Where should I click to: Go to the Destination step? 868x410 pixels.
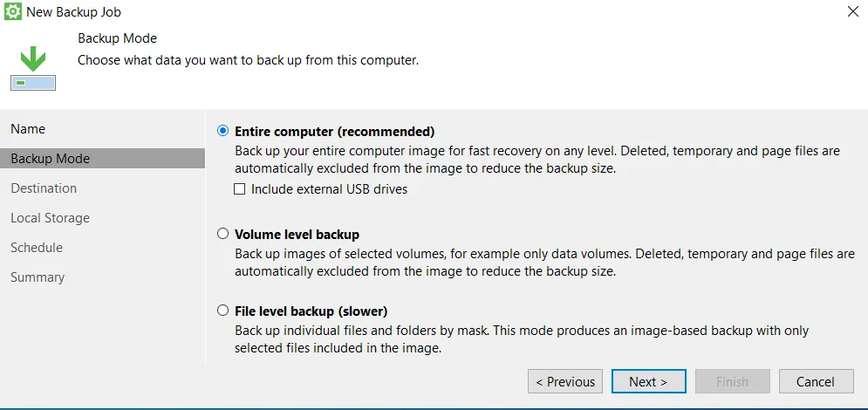[44, 188]
